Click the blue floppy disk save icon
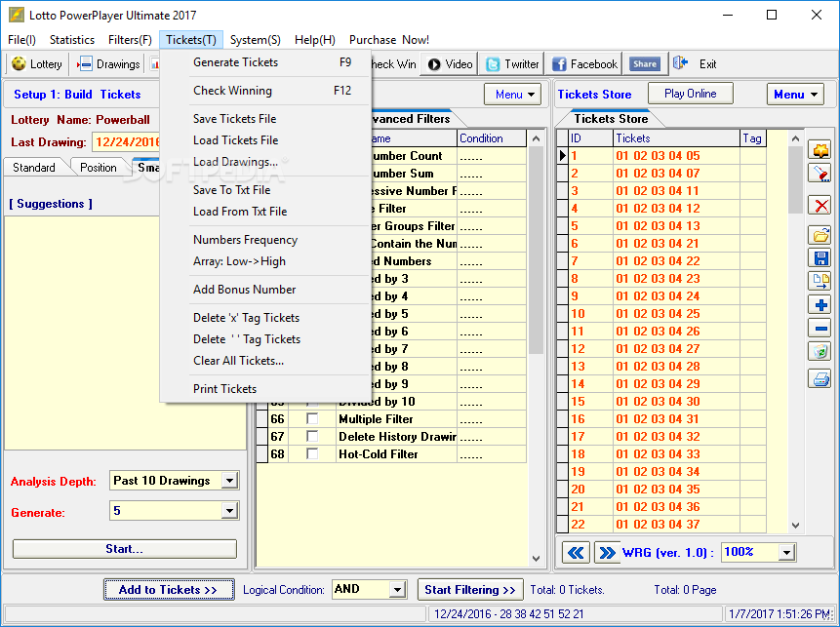The width and height of the screenshot is (840, 627). point(820,258)
